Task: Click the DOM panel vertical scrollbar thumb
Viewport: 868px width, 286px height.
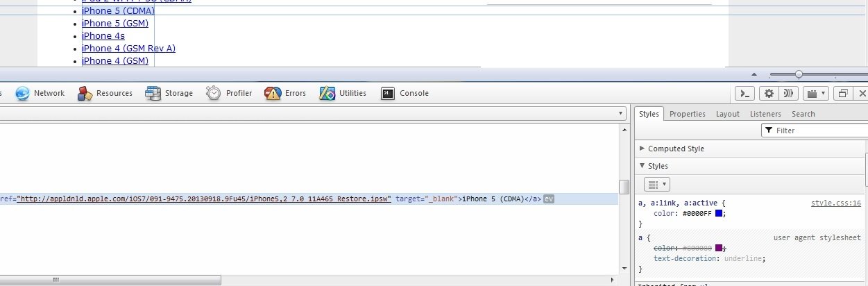Action: [x=624, y=187]
